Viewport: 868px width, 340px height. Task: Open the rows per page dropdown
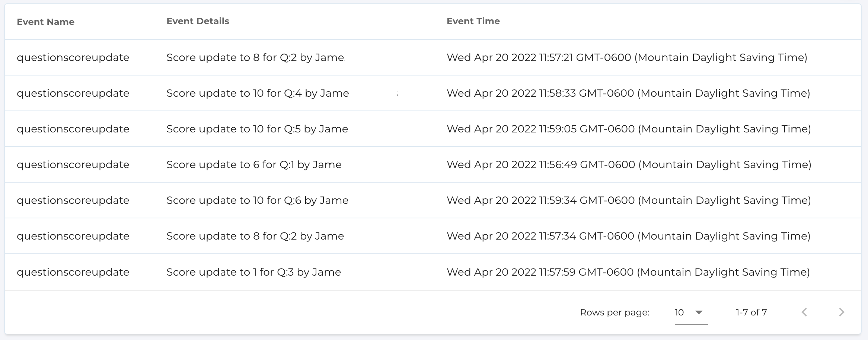[x=690, y=312]
